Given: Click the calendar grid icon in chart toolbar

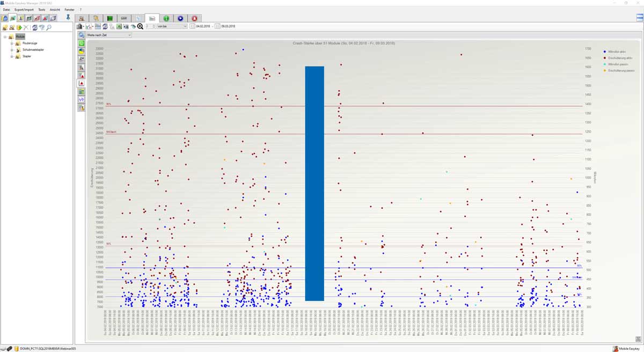Looking at the screenshot, I should click(98, 26).
